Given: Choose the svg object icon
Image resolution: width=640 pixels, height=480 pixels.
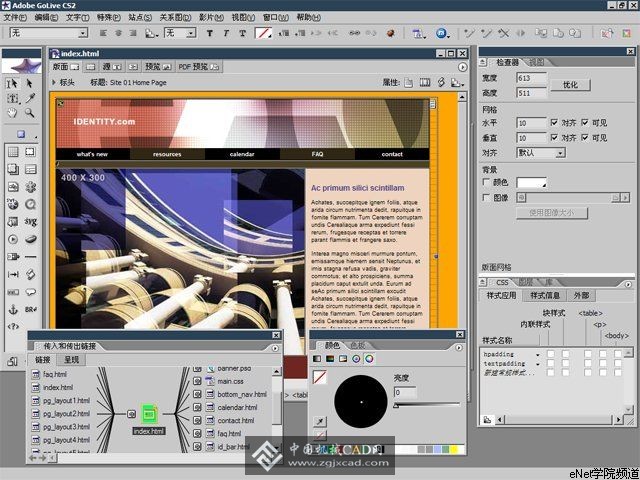Looking at the screenshot, I should [31, 222].
